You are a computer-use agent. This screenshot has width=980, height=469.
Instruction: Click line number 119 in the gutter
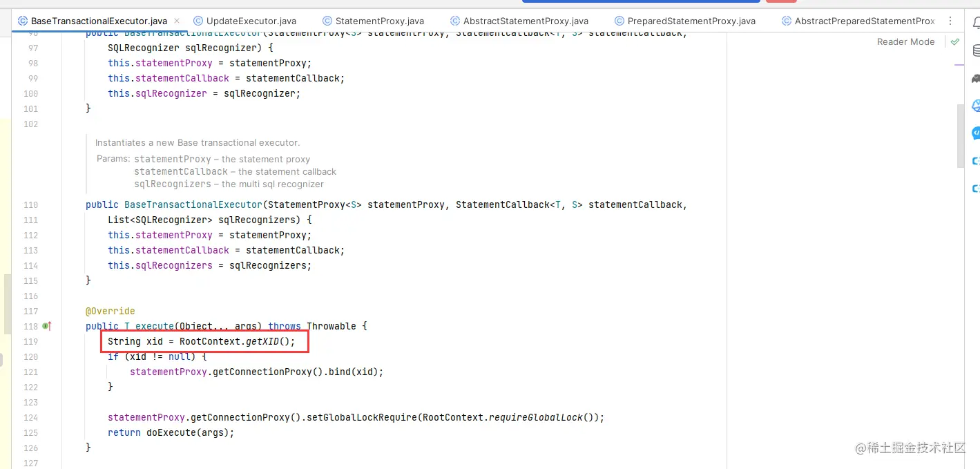click(x=30, y=341)
